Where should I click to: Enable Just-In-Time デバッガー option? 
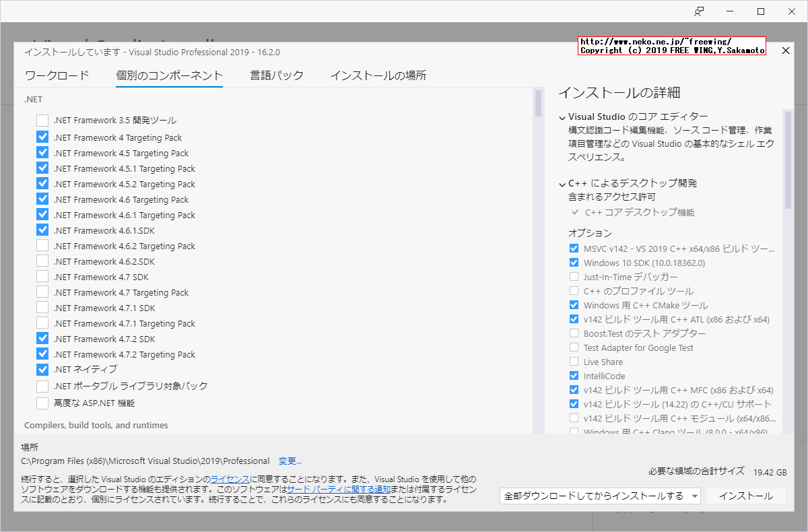(574, 276)
